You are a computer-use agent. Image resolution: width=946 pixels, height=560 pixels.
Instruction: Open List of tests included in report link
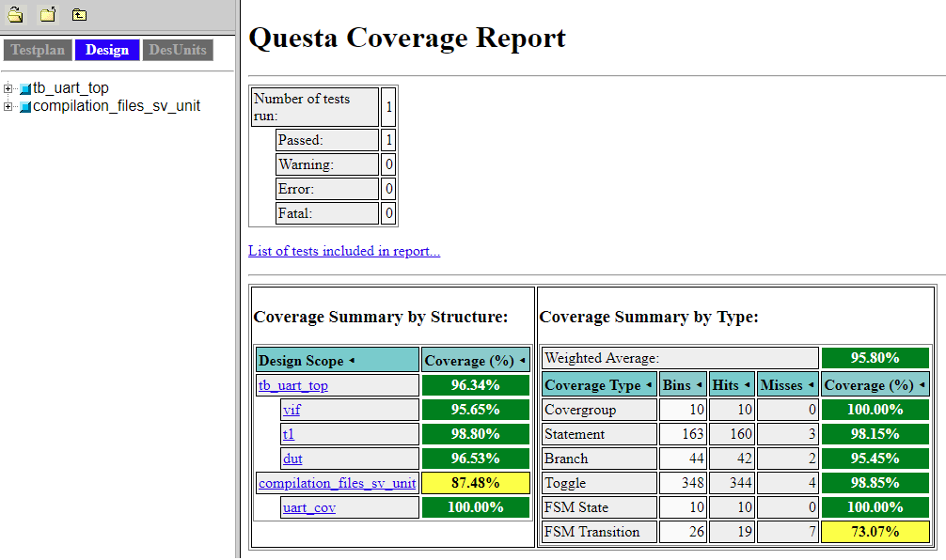click(344, 251)
